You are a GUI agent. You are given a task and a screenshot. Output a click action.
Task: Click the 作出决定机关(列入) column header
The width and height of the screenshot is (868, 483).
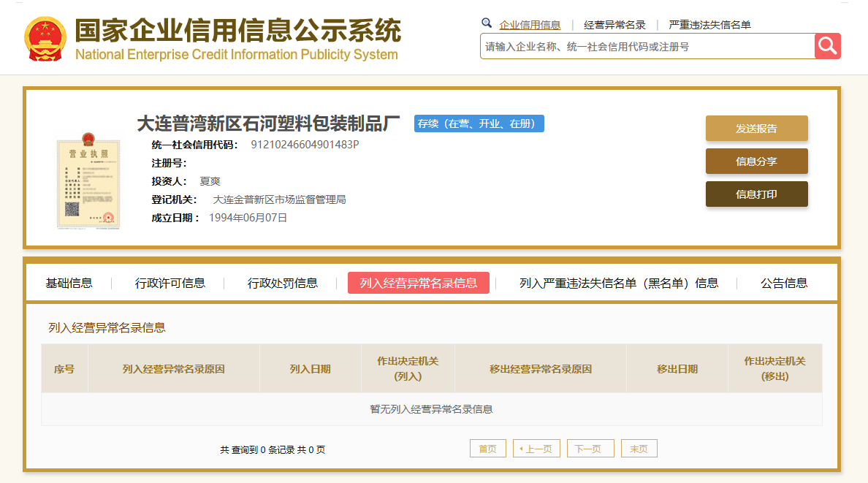(408, 369)
